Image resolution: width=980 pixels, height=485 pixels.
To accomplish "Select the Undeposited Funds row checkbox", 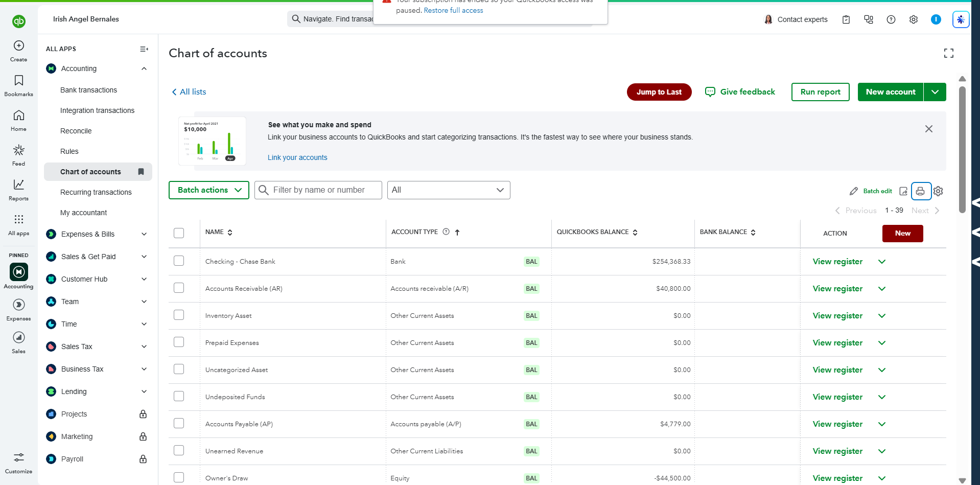I will [179, 396].
